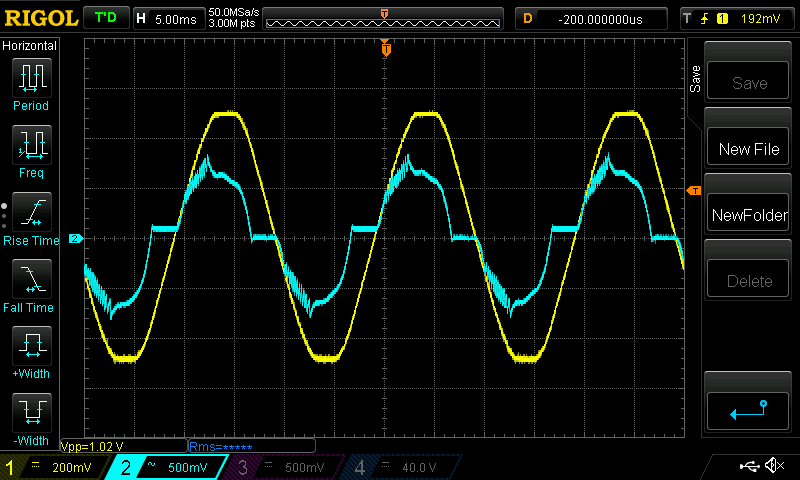Click the USB connection status icon
800x480 pixels.
coord(749,466)
